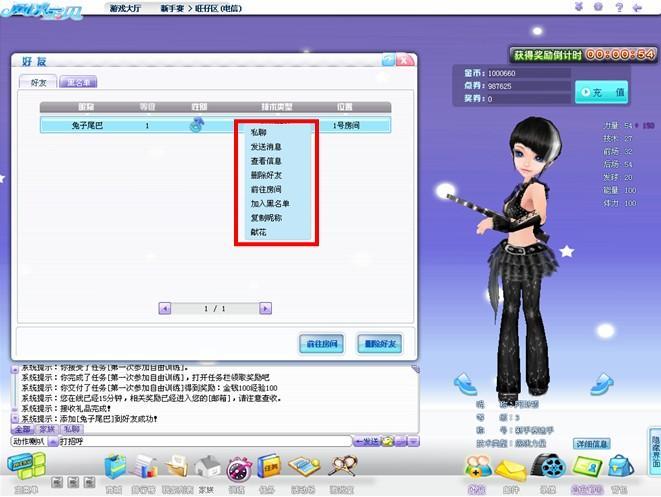661x497 pixels.
Task: Rotate character with right blue arrow
Action: [602, 384]
